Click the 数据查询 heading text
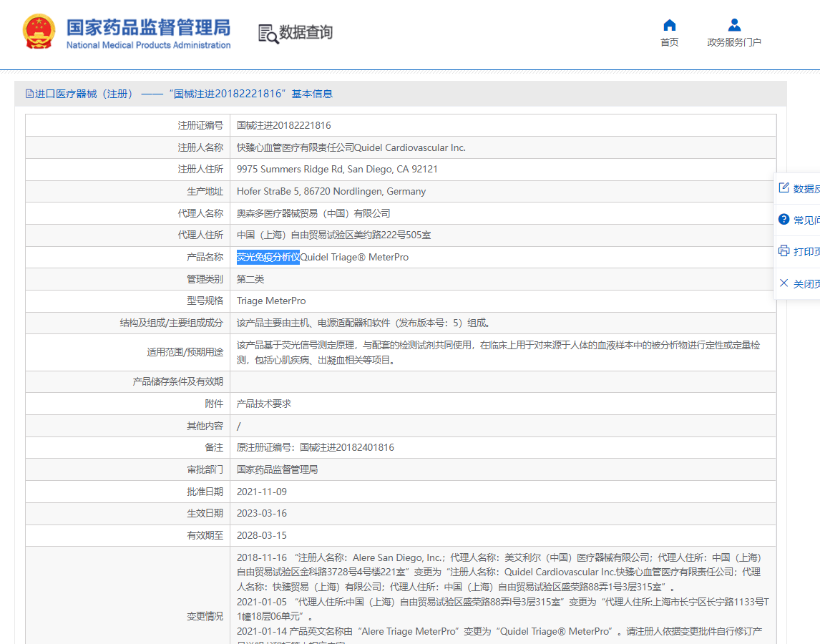820x644 pixels. click(306, 32)
